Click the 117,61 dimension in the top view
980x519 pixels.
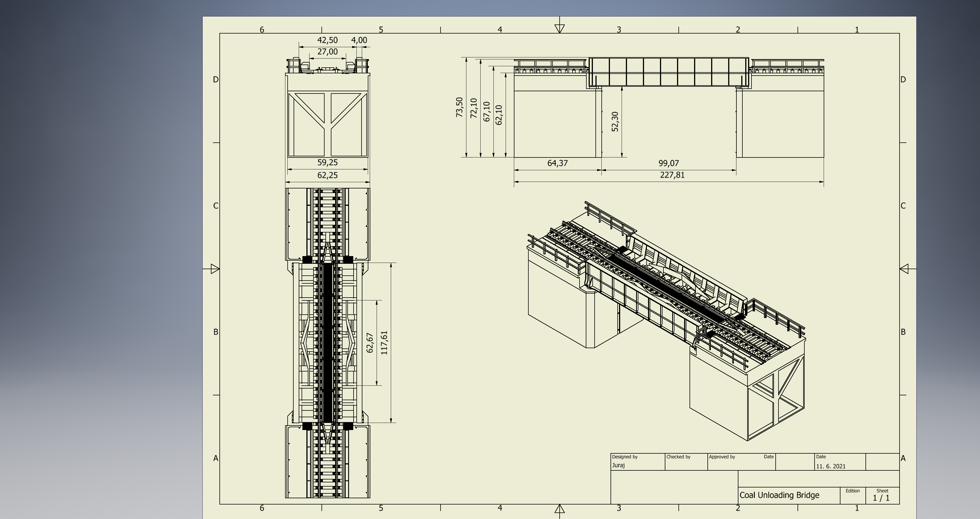point(384,342)
